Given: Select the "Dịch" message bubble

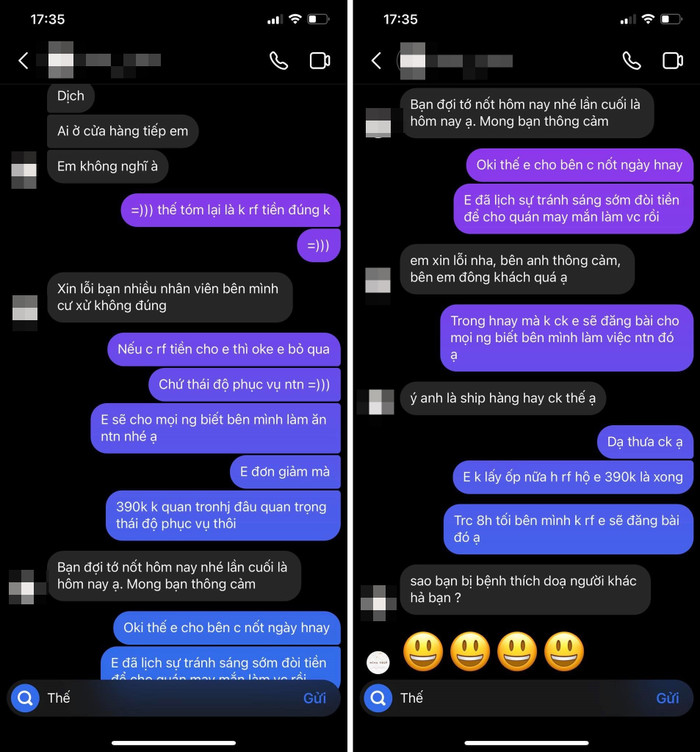Looking at the screenshot, I should (x=70, y=96).
